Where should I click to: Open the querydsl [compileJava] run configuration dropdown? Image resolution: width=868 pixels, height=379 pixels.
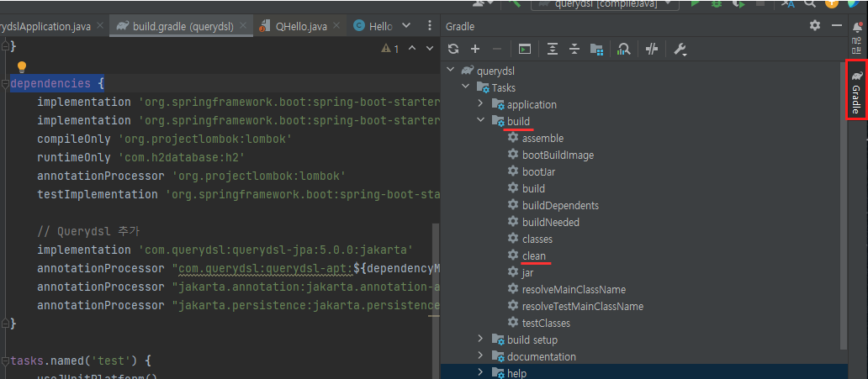tap(605, 4)
